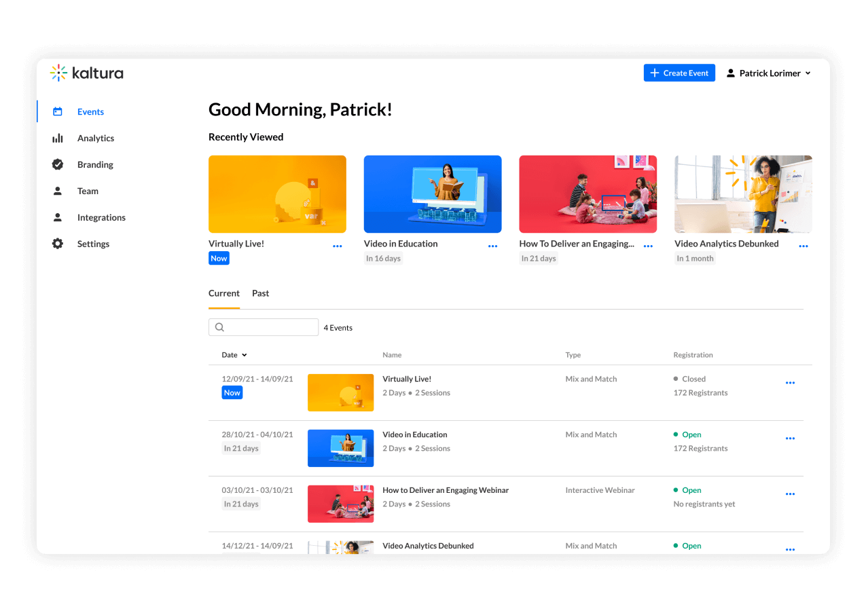Open actions menu for Video in Education row

point(790,438)
